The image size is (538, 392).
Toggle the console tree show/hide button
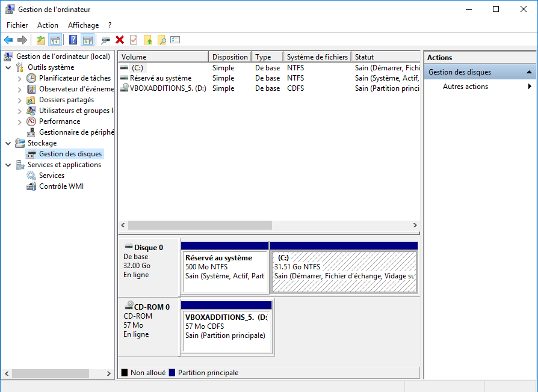click(55, 40)
